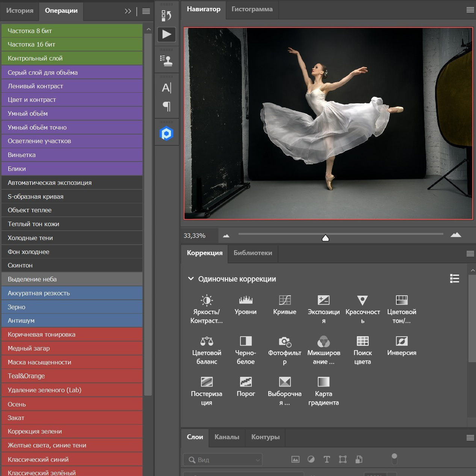Toggle the filter for text layers
Image resolution: width=476 pixels, height=476 pixels.
326,459
